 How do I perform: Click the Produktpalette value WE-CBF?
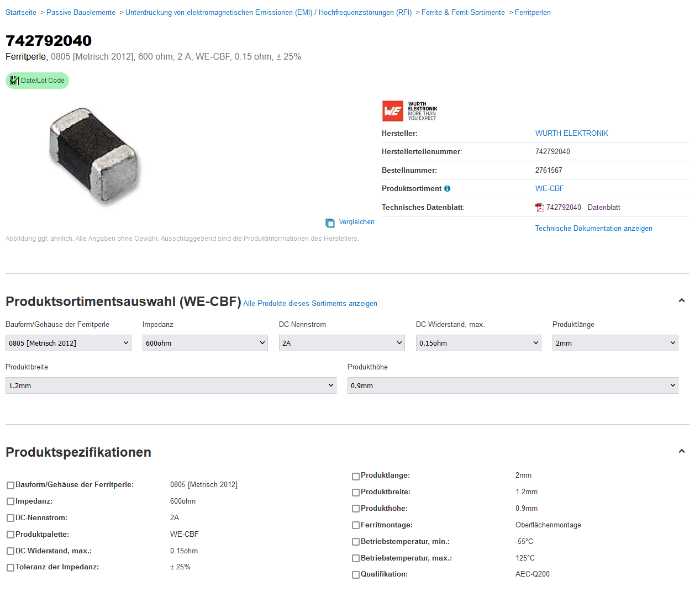[x=185, y=535]
